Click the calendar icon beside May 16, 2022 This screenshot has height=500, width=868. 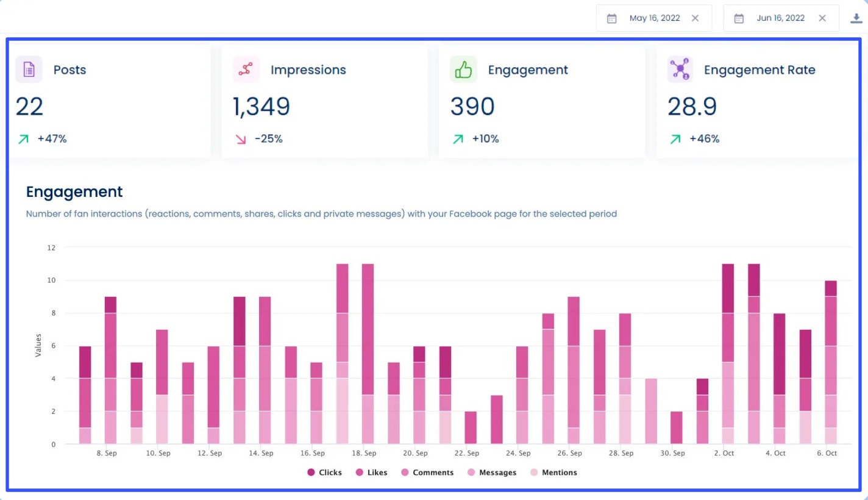[611, 18]
